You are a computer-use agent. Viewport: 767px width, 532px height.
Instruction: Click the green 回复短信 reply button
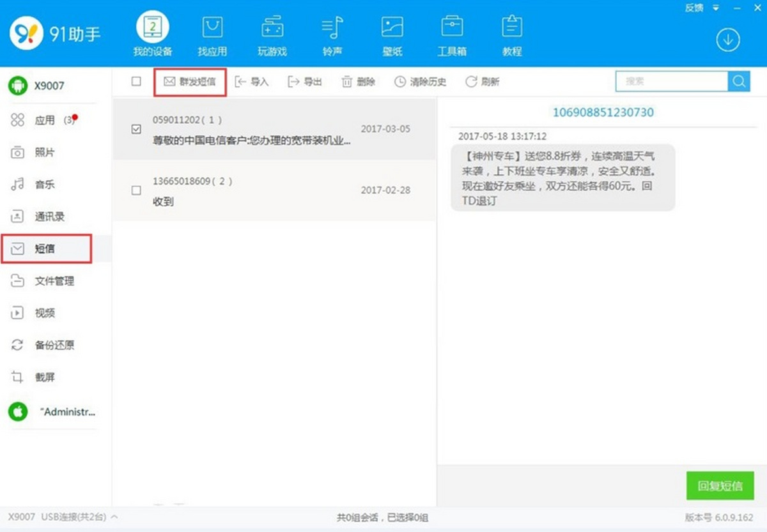[x=720, y=485]
